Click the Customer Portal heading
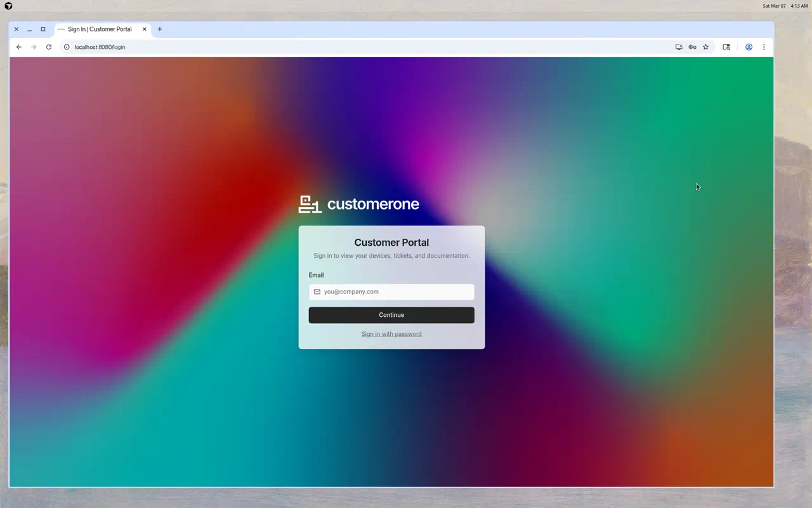This screenshot has height=508, width=812. click(x=391, y=243)
